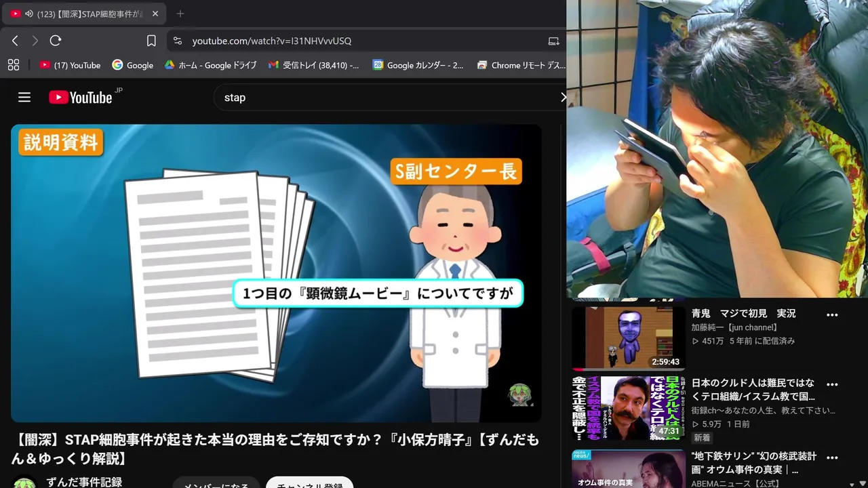Open more options for 地下鉄サリン video

(x=832, y=457)
